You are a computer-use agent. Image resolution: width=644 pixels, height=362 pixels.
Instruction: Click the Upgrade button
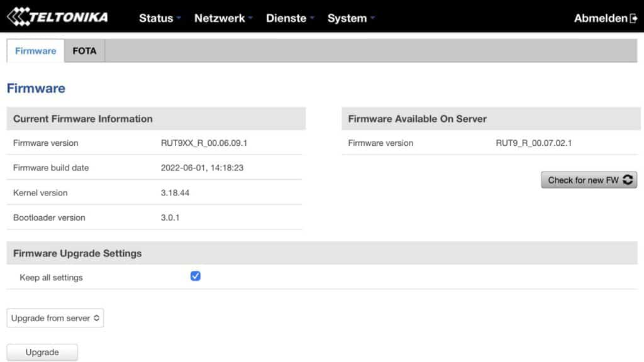tap(42, 352)
